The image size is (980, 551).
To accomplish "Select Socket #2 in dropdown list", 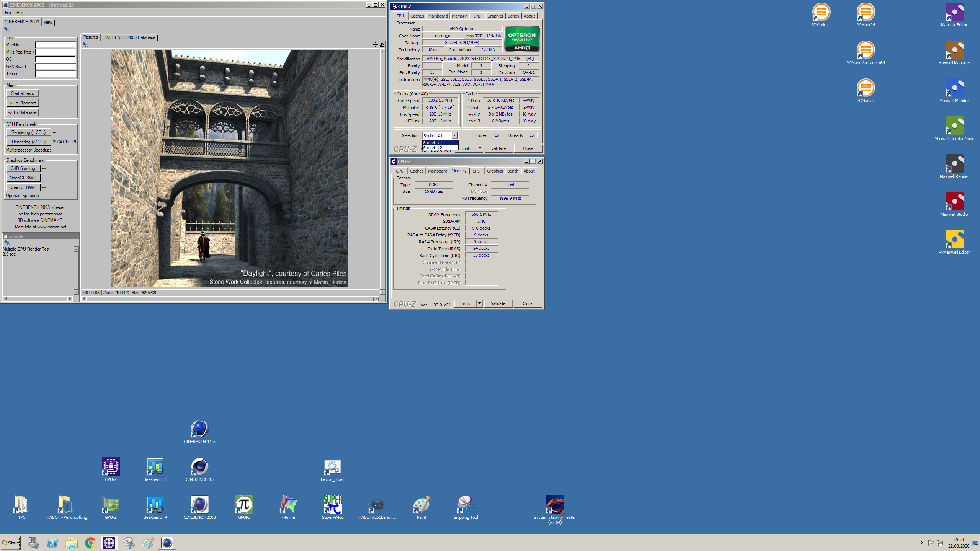I will click(440, 148).
